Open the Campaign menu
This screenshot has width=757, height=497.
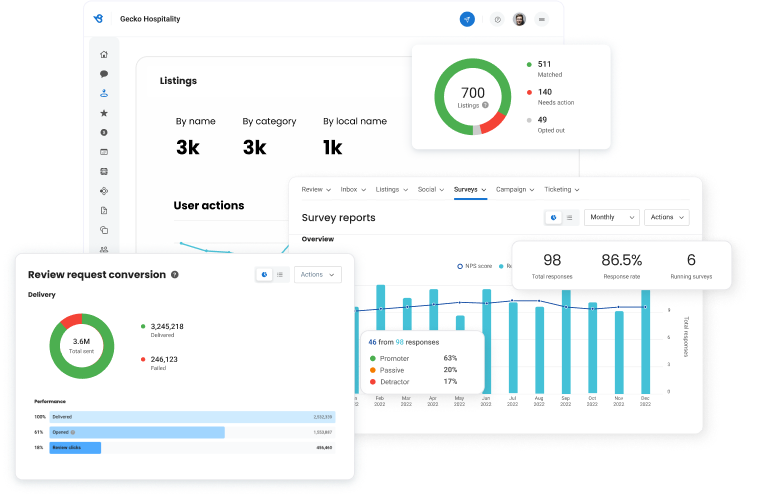click(515, 189)
